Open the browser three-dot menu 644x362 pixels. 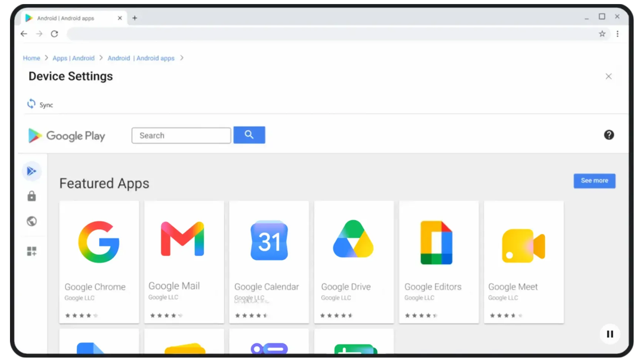pyautogui.click(x=617, y=34)
